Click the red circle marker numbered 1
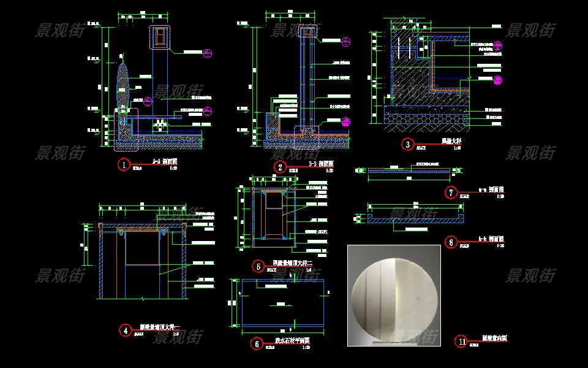Screen dimensions: 588x368 coord(124,164)
